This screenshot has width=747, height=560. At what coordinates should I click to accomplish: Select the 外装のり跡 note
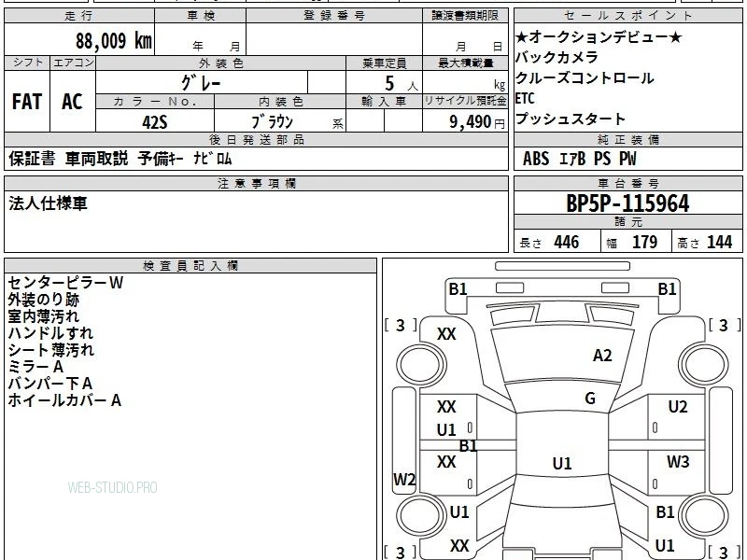(x=44, y=300)
